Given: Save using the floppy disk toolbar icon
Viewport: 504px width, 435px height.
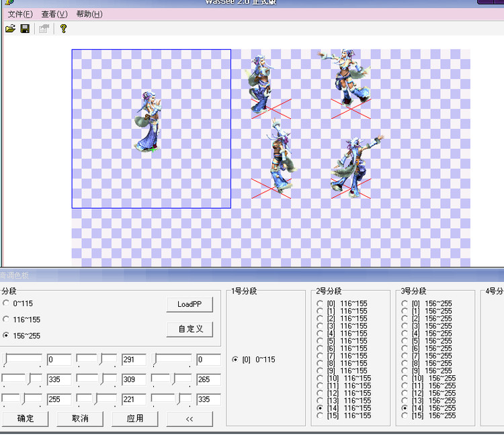Looking at the screenshot, I should coord(25,29).
